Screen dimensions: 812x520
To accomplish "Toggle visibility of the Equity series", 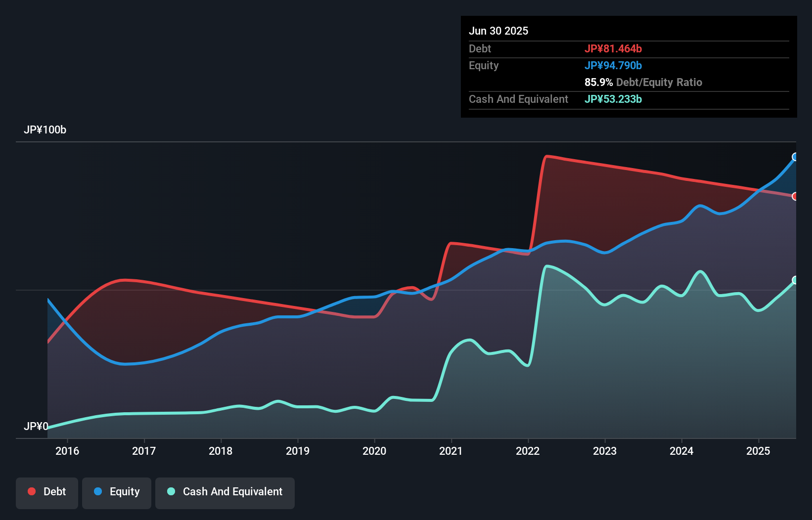I will (116, 492).
